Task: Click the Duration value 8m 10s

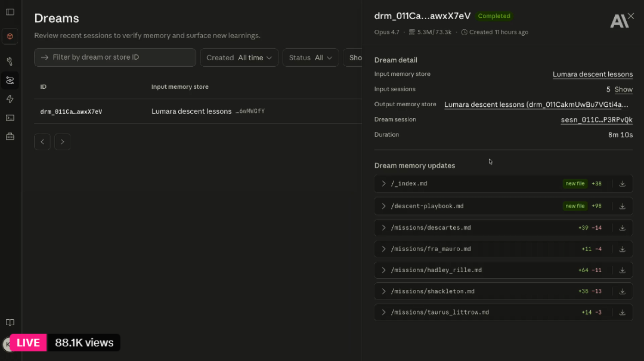Action: pyautogui.click(x=620, y=135)
